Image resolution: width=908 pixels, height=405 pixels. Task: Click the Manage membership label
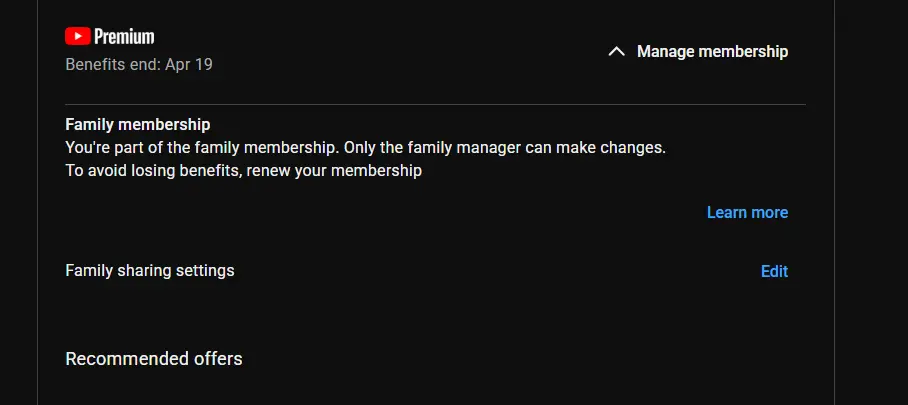(x=712, y=52)
